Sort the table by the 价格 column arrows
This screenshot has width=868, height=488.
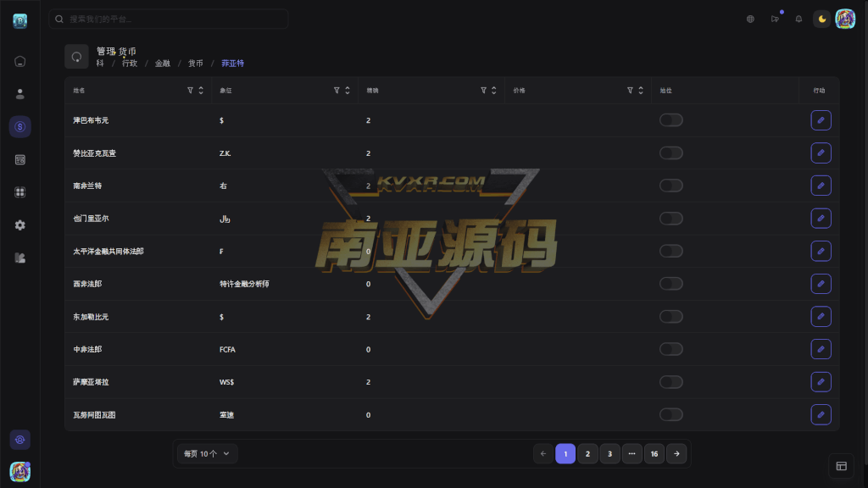[x=641, y=90]
